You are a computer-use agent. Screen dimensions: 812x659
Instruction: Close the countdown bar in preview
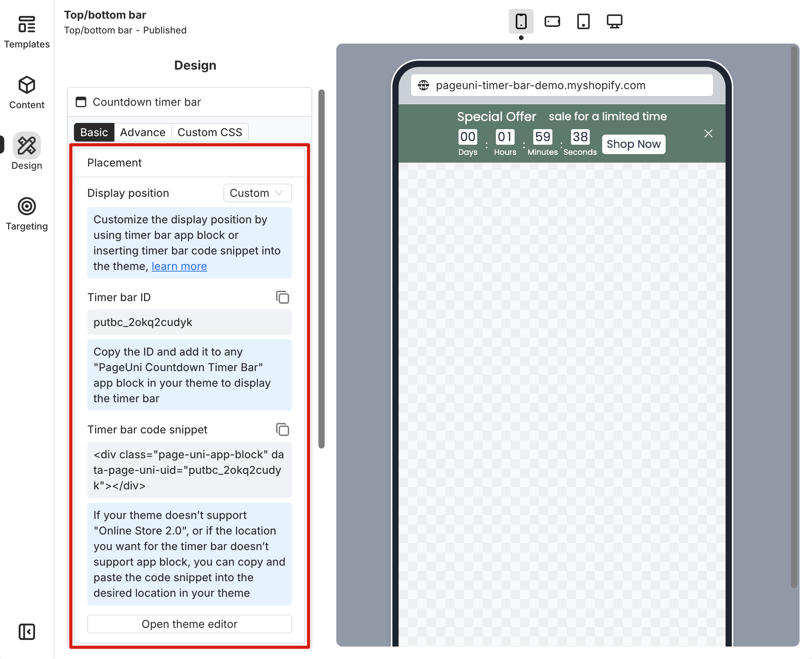(x=708, y=133)
